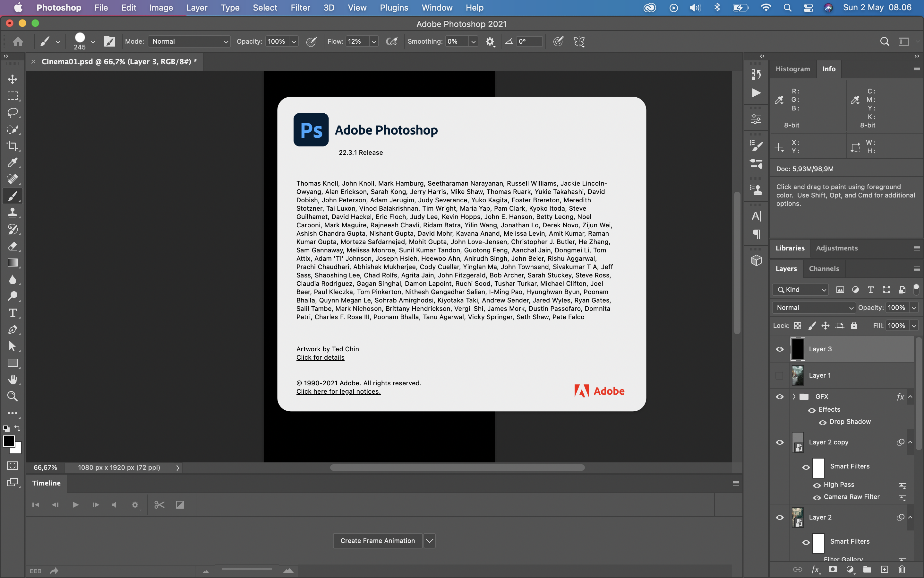The height and width of the screenshot is (578, 924).
Task: Select the Zoom tool
Action: point(13,396)
